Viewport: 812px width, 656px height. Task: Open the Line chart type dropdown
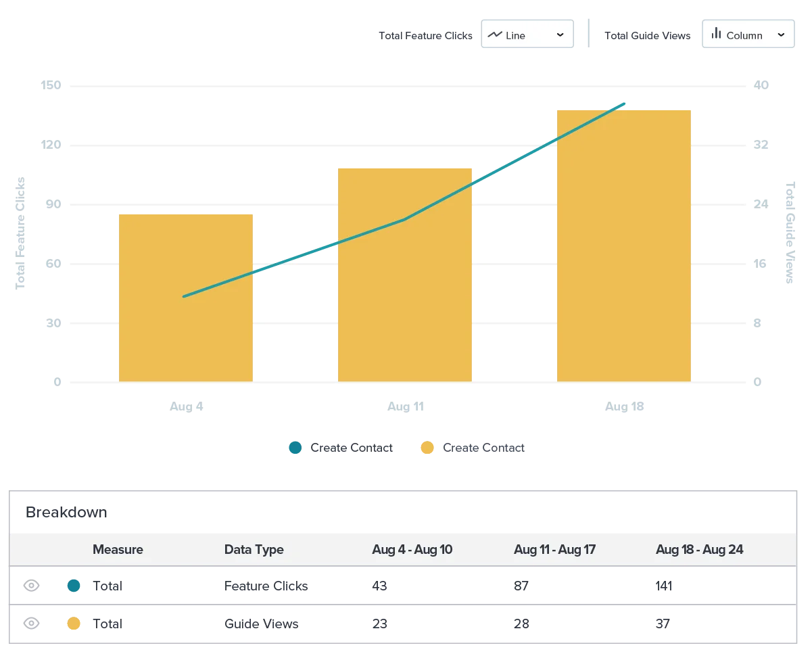click(527, 34)
